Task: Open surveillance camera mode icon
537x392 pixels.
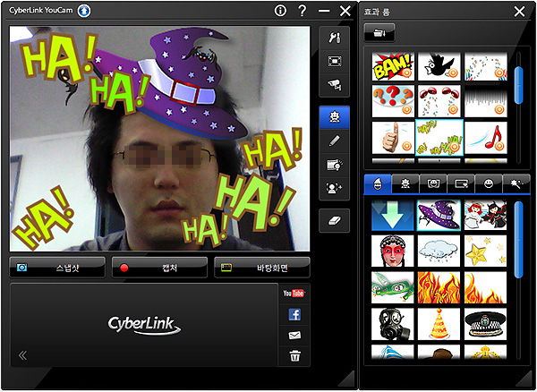Action: pos(334,84)
